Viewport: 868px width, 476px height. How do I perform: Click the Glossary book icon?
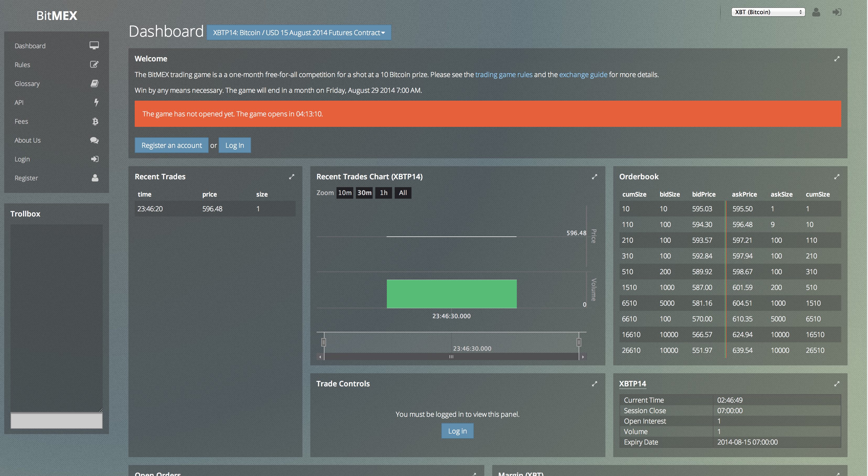pyautogui.click(x=94, y=83)
